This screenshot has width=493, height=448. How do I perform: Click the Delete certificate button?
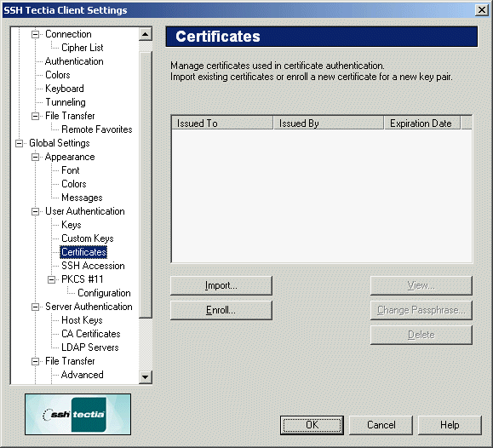pos(421,335)
